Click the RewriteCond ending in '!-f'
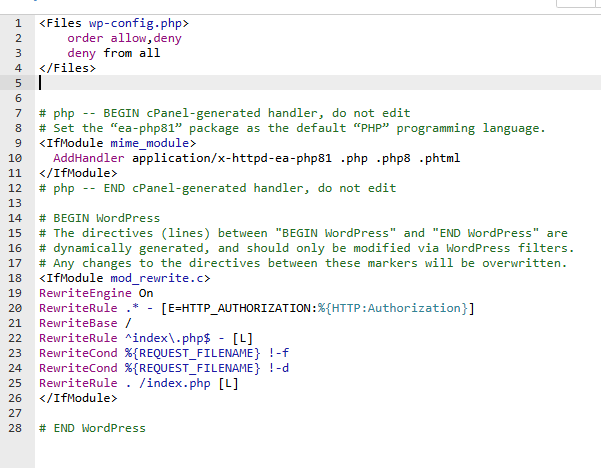This screenshot has height=468, width=601. [164, 353]
